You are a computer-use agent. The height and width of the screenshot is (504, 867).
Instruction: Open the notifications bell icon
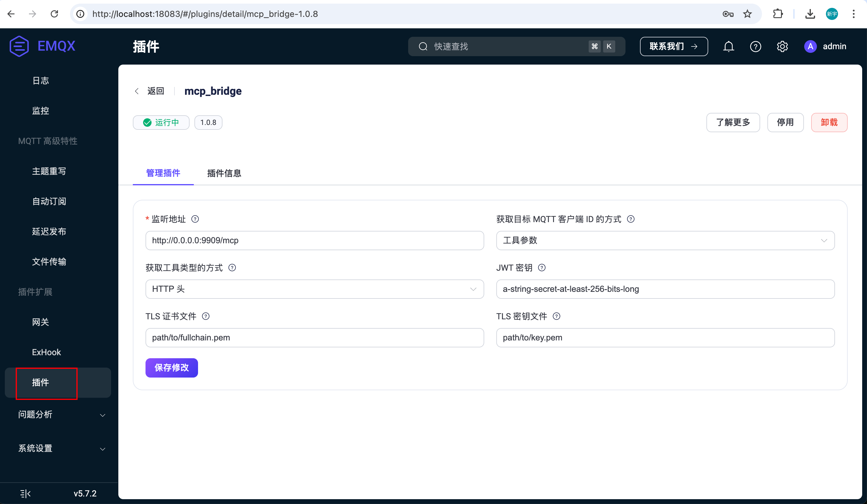click(728, 46)
